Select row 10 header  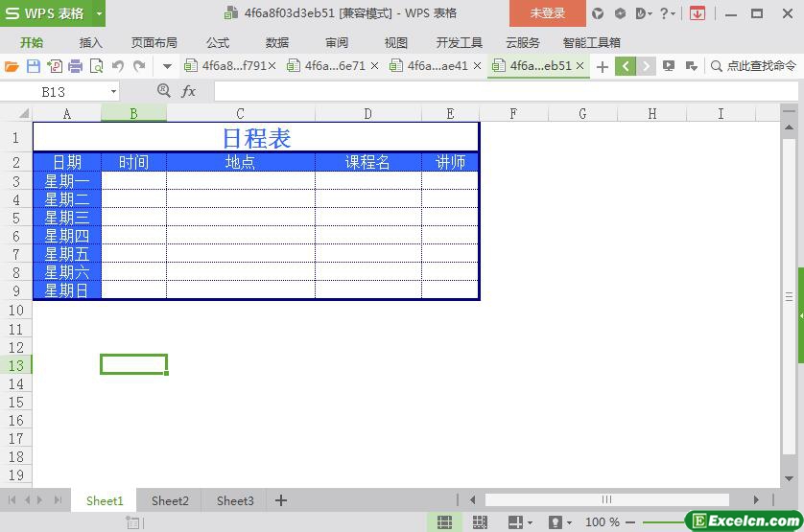point(16,311)
